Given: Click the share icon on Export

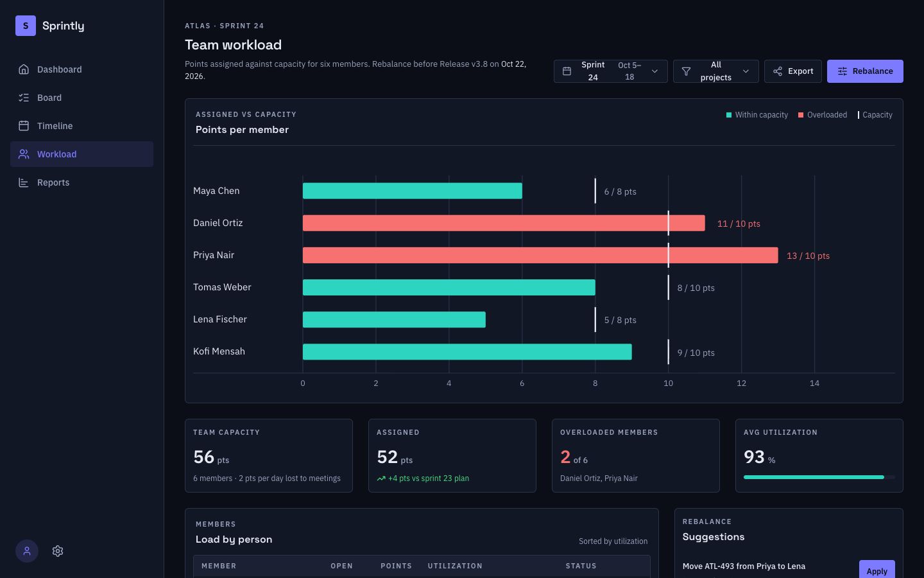Looking at the screenshot, I should click(x=778, y=71).
